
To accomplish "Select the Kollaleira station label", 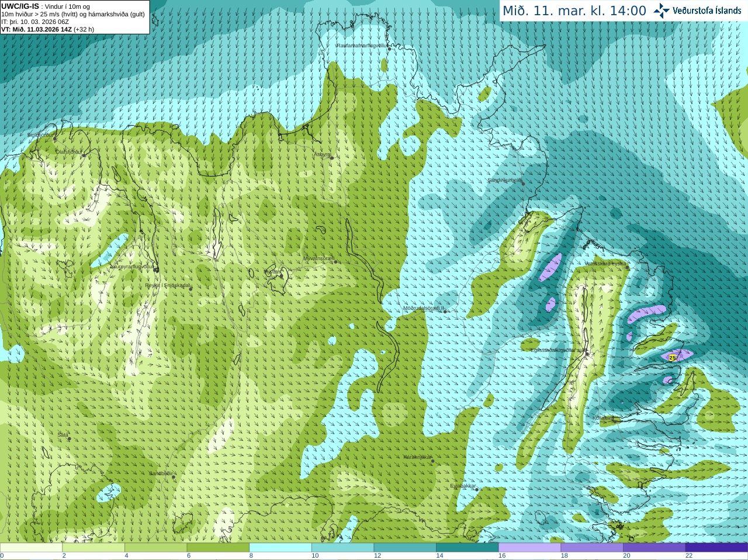I will tap(603, 418).
